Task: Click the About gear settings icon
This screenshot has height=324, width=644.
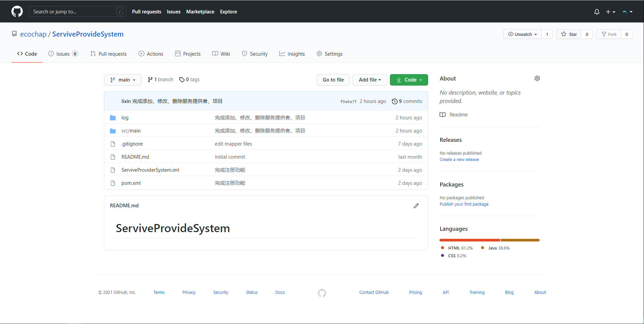Action: [537, 78]
